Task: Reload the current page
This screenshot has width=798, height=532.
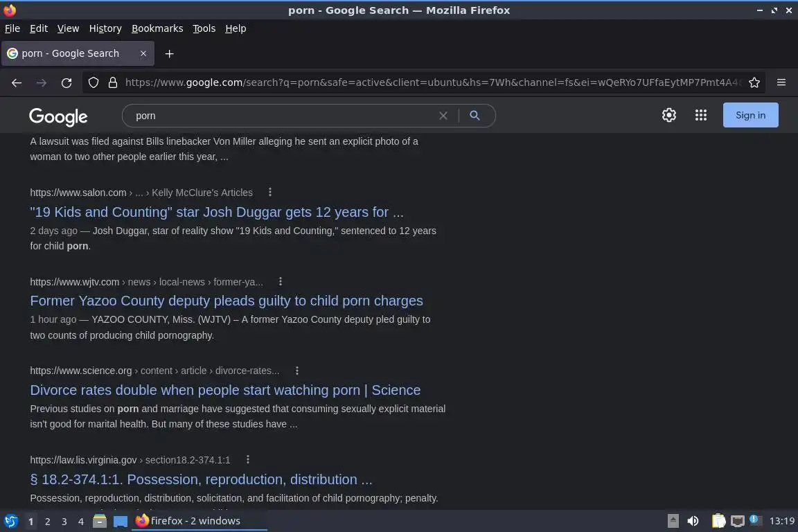Action: coord(66,83)
